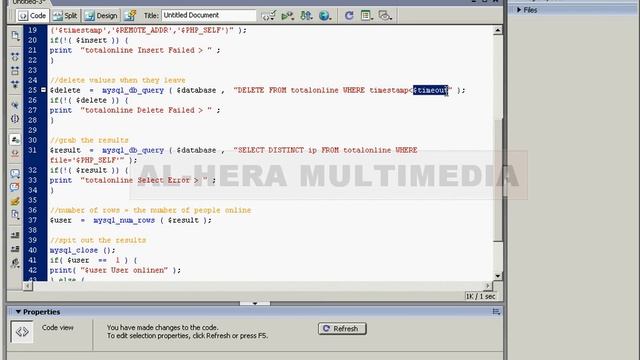Expand the Files panel
The image size is (640, 360).
pyautogui.click(x=519, y=10)
